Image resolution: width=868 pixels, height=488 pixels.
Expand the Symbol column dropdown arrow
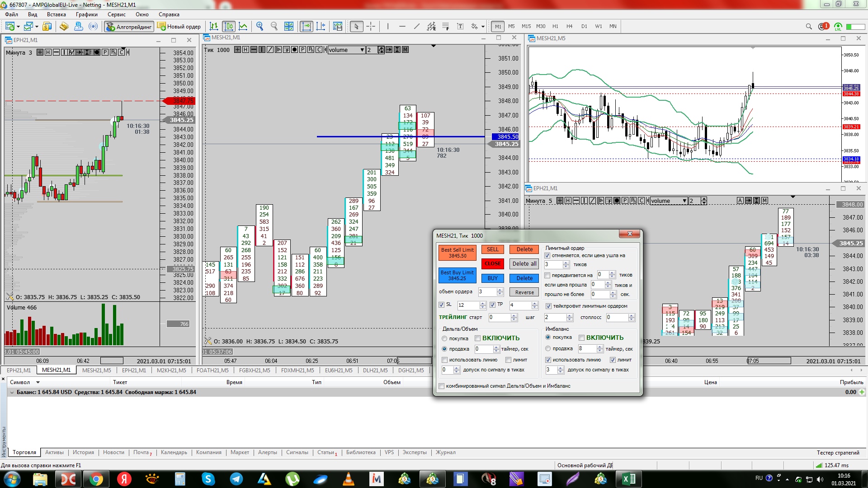[38, 382]
